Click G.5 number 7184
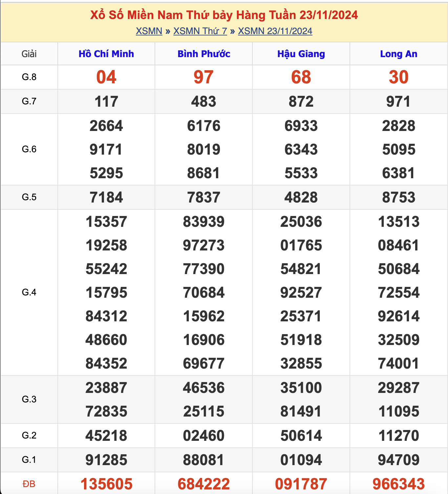Screen dimensions: 448x494 106,197
